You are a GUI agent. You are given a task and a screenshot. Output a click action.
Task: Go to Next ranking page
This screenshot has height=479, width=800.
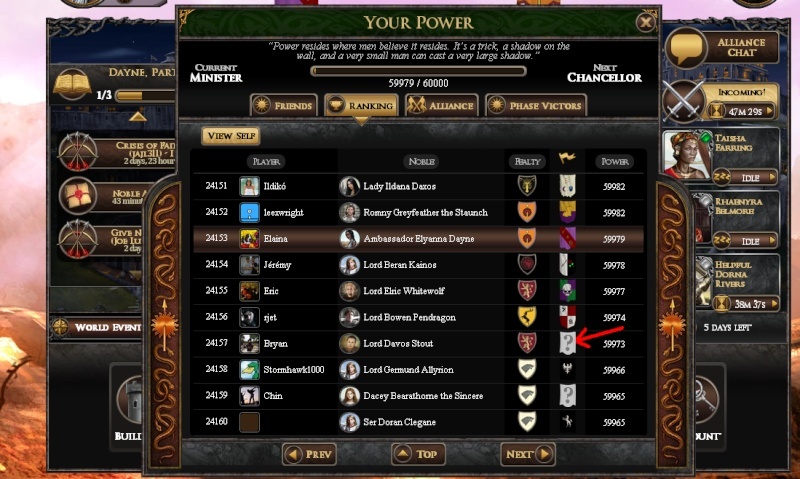[x=528, y=453]
